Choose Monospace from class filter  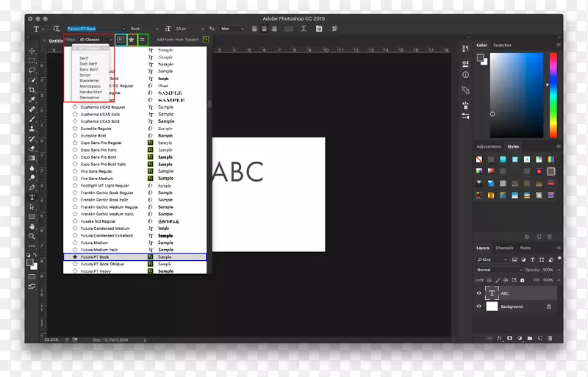(90, 86)
